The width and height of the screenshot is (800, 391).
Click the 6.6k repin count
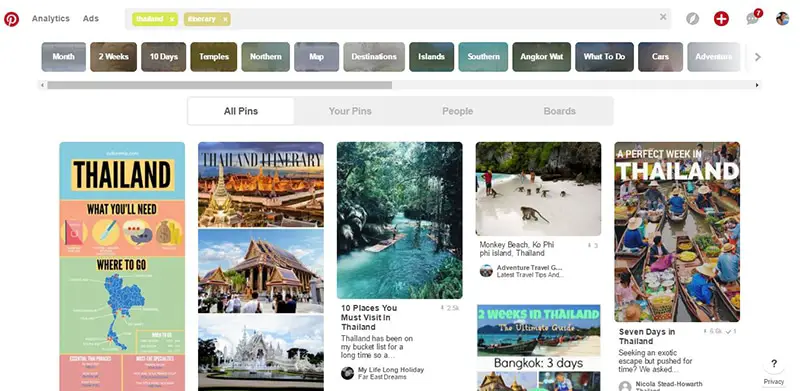tap(712, 331)
